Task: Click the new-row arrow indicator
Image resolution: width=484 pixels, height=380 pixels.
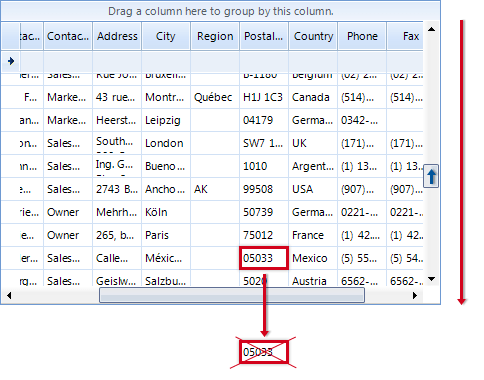Action: pyautogui.click(x=11, y=61)
